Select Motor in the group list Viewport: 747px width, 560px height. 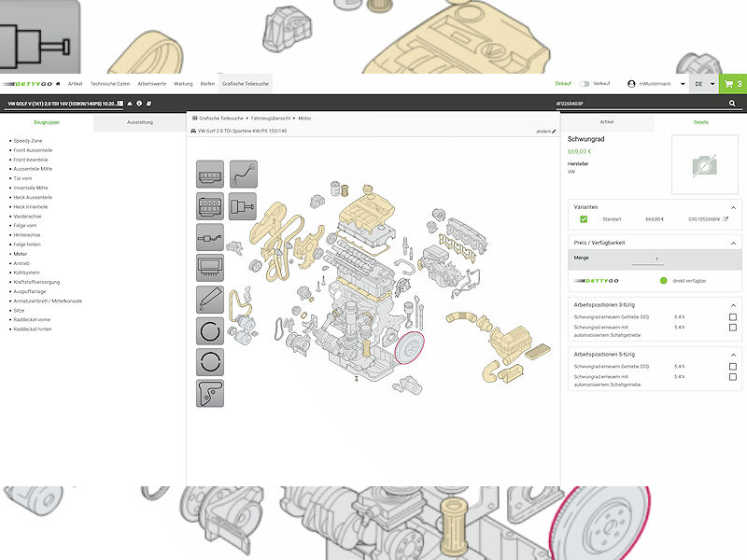point(20,254)
